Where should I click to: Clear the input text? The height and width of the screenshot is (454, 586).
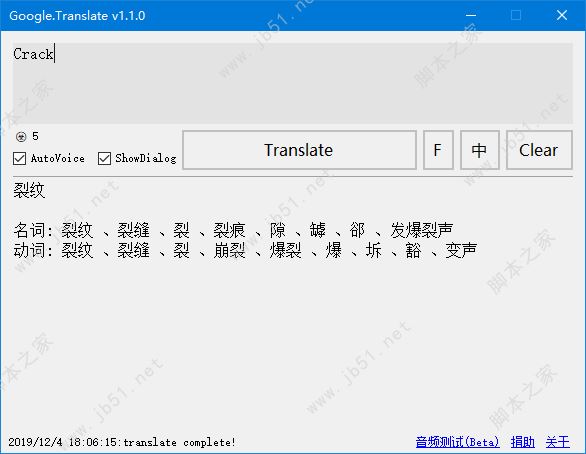click(x=539, y=150)
